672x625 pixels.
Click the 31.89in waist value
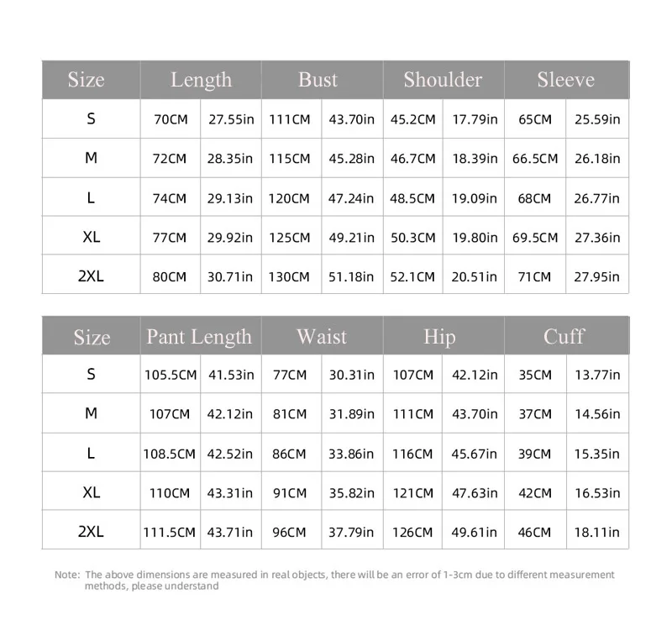click(352, 414)
